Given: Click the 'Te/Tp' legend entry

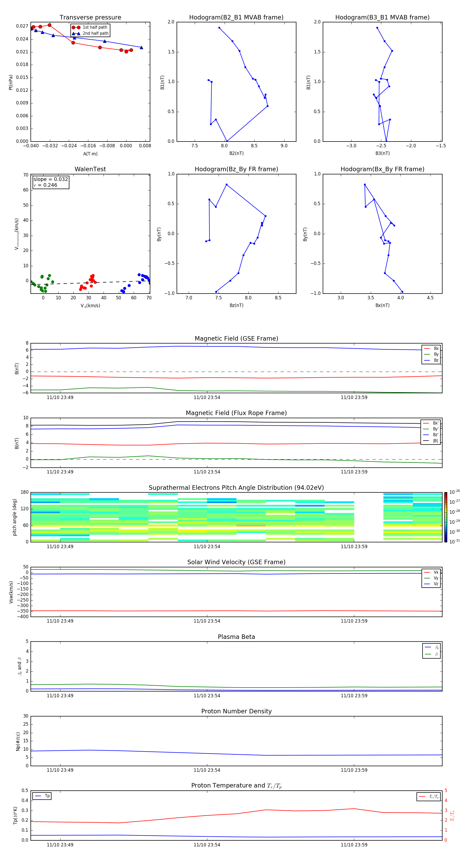Looking at the screenshot, I should 429,796.
